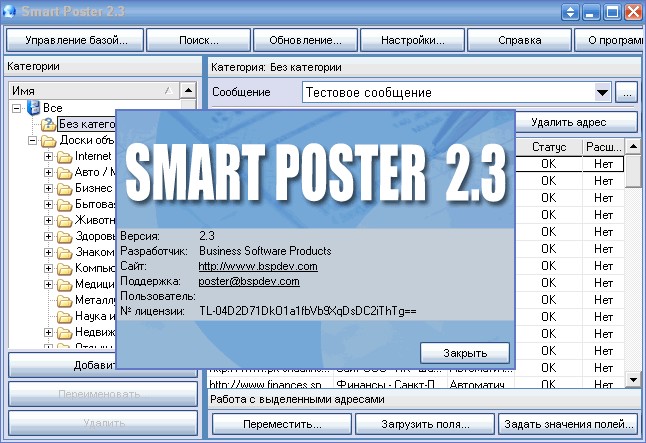Viewport: 646px width, 443px height.
Task: Collapse the Доски объявлений folder node
Action: click(32, 141)
